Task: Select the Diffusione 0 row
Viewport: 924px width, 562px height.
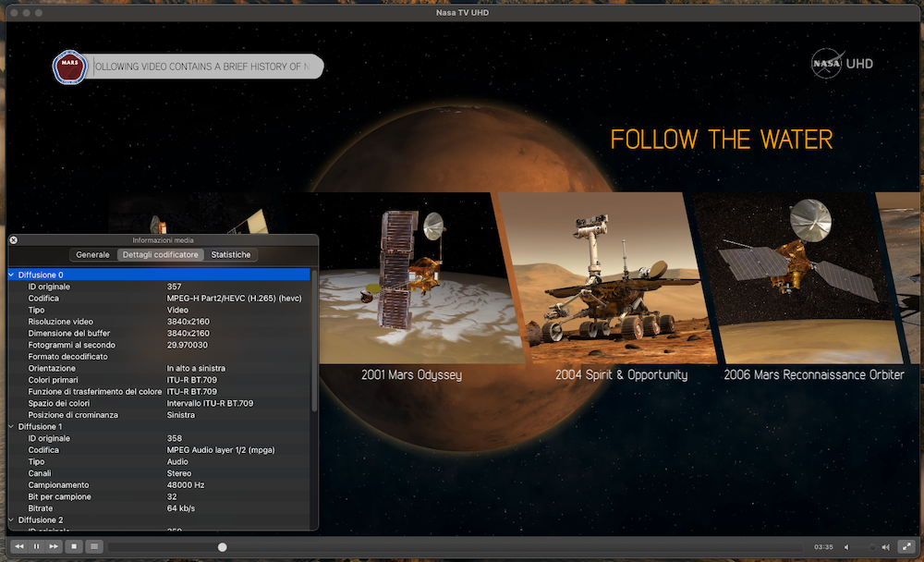Action: pos(159,275)
